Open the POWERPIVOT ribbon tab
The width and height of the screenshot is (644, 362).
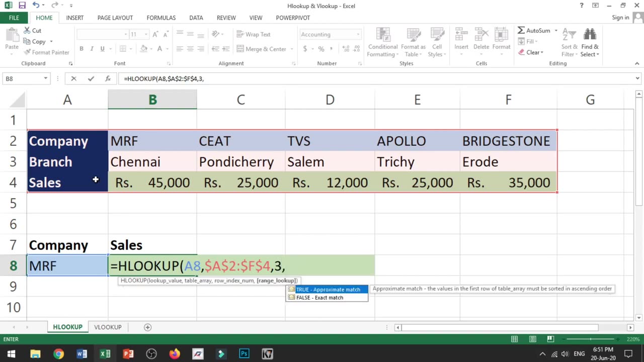pos(293,18)
